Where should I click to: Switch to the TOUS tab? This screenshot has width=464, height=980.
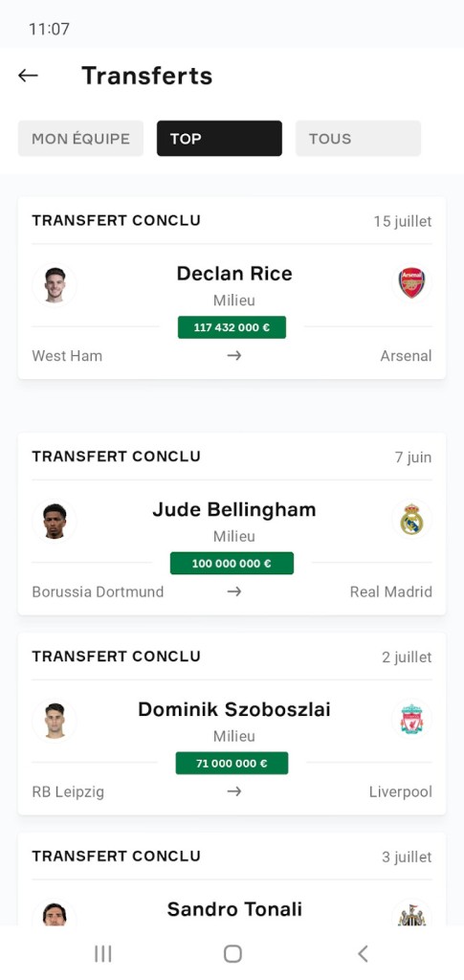[x=358, y=138]
